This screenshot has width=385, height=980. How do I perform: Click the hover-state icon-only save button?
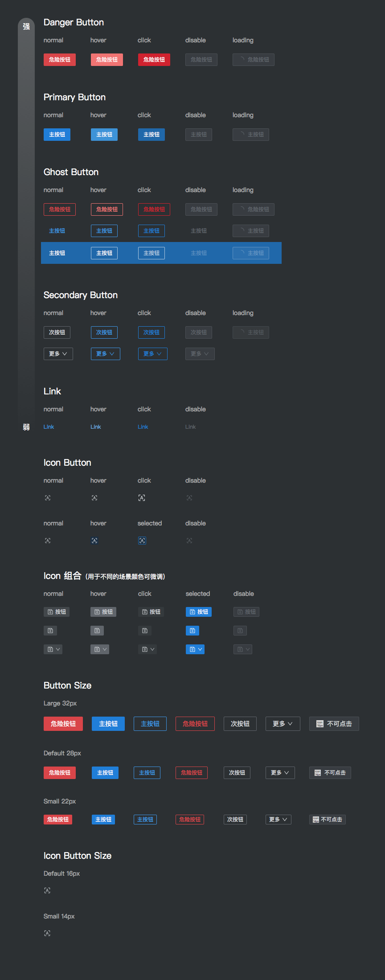click(x=97, y=631)
